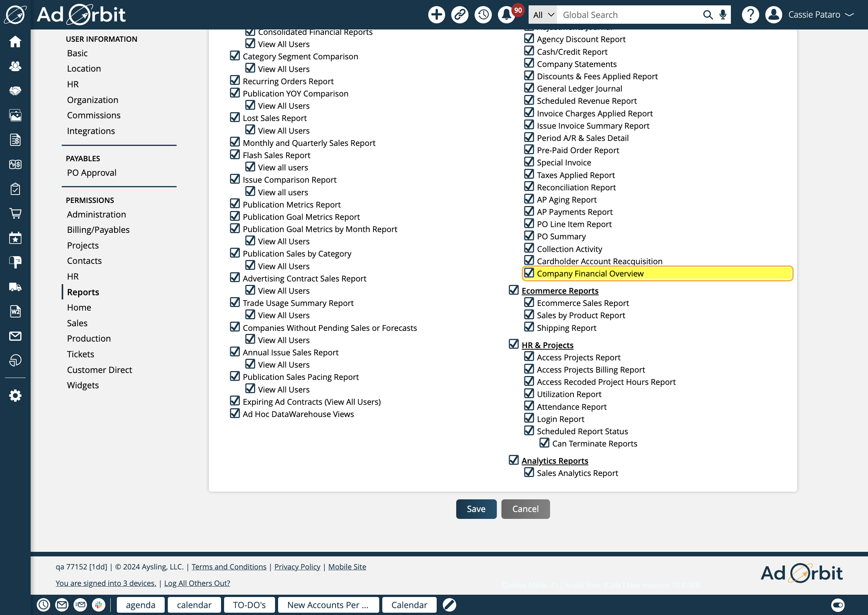Click the Terms and Conditions link
Image resolution: width=868 pixels, height=615 pixels.
point(229,567)
